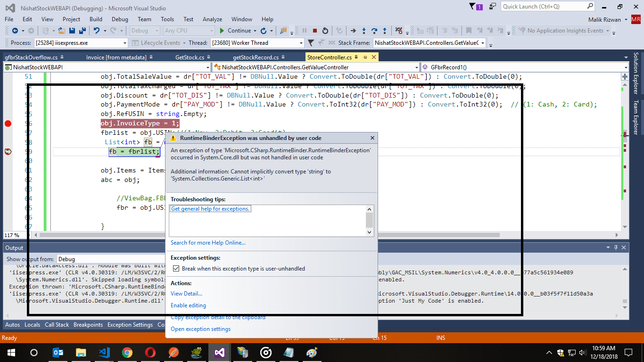This screenshot has height=362, width=644.
Task: Click the Quick Launch search magnifier
Action: 590,6
